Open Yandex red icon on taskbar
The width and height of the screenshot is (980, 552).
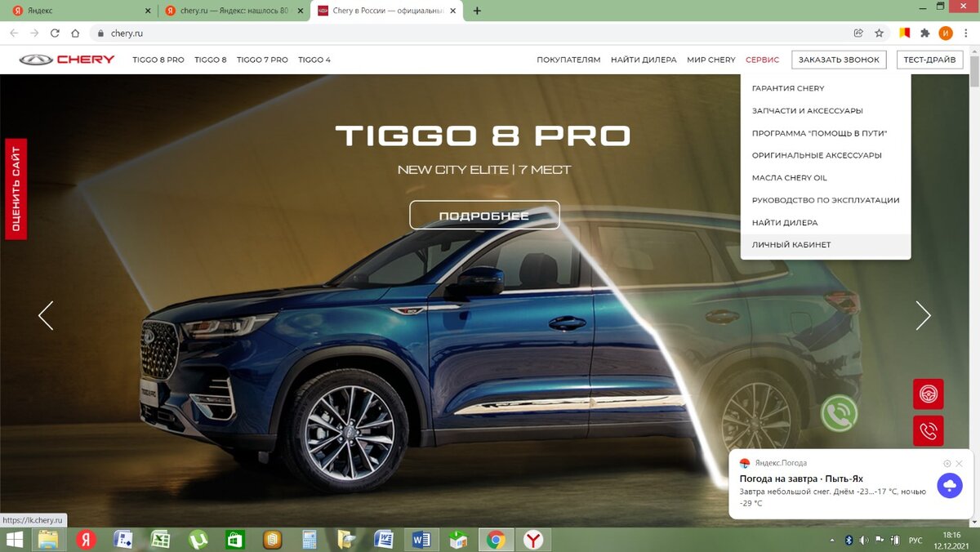pyautogui.click(x=86, y=539)
